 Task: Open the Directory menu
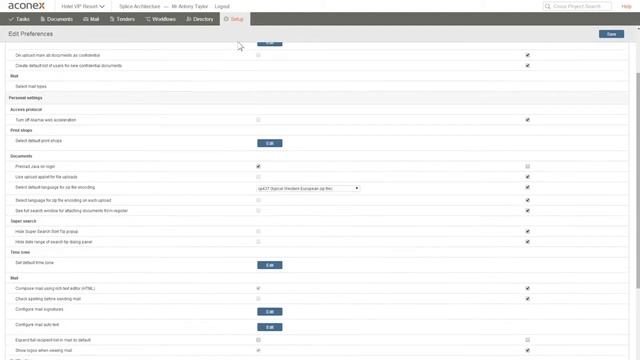tap(200, 19)
